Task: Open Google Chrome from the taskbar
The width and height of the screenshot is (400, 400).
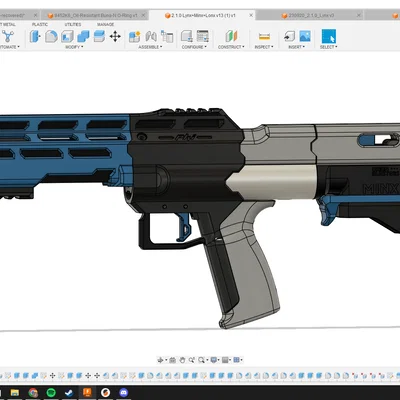Action: click(x=33, y=393)
